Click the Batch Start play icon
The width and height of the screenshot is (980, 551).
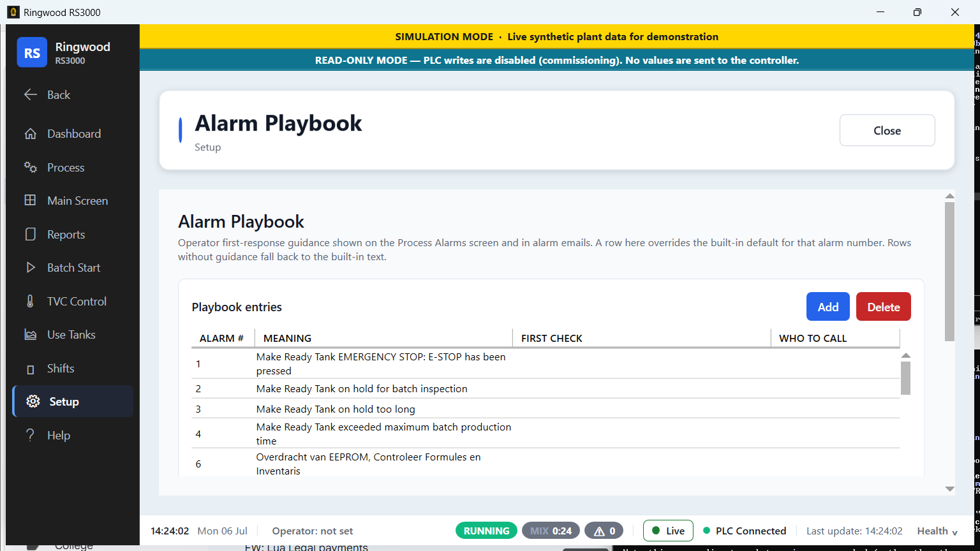coord(30,267)
